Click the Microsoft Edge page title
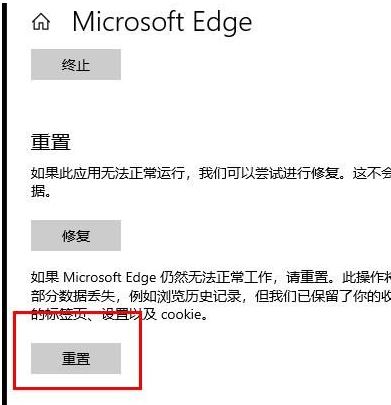Image resolution: width=391 pixels, height=405 pixels. (162, 22)
